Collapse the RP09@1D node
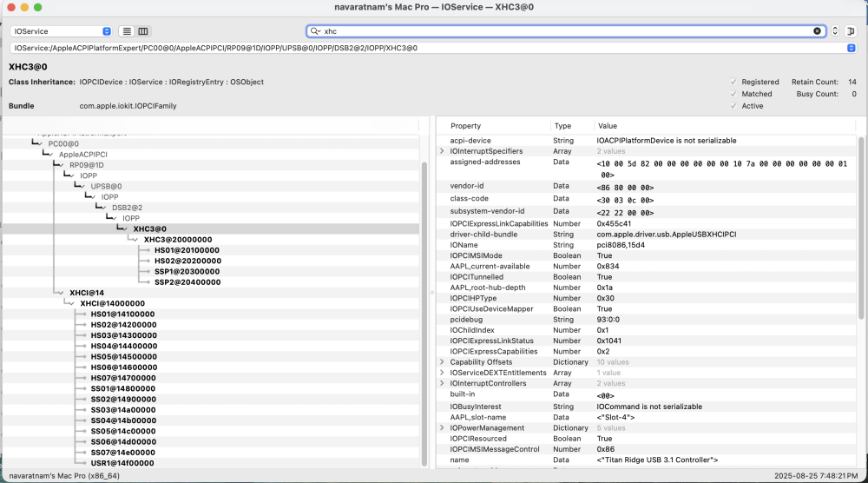The image size is (868, 483). coord(62,165)
